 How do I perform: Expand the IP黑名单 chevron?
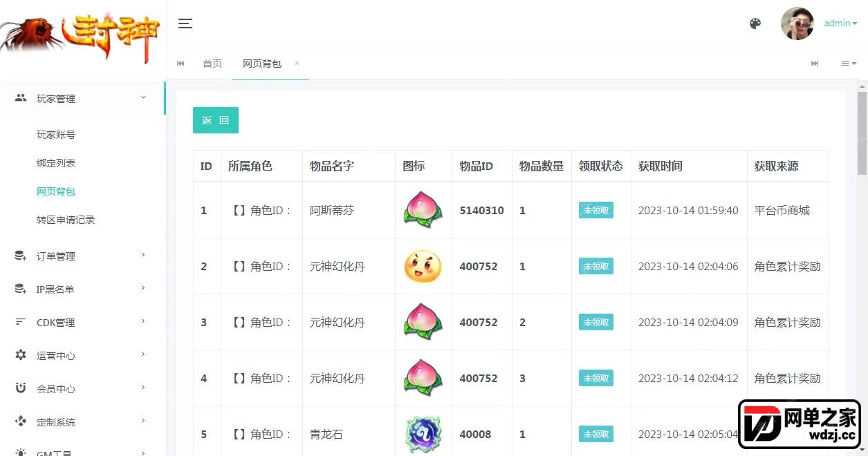click(144, 288)
